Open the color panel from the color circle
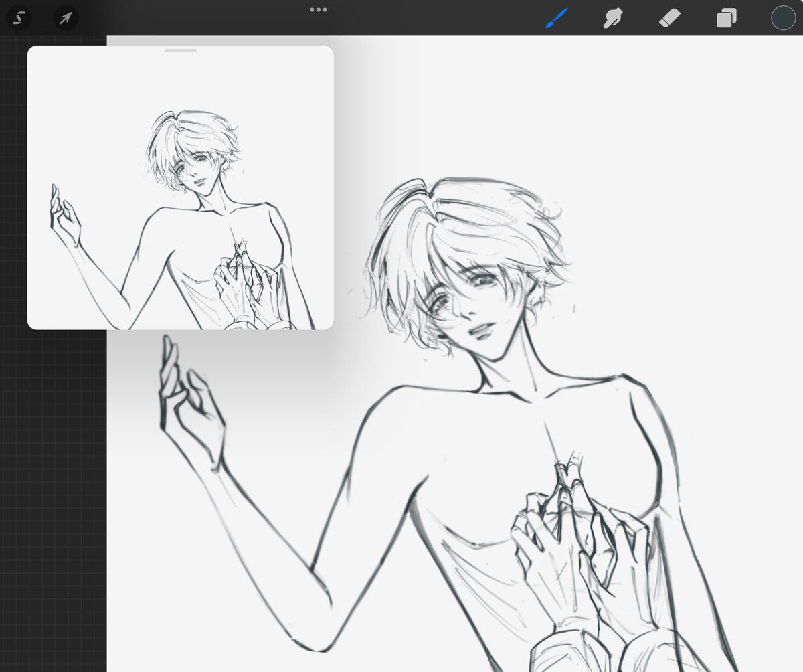The width and height of the screenshot is (803, 672). [x=782, y=18]
